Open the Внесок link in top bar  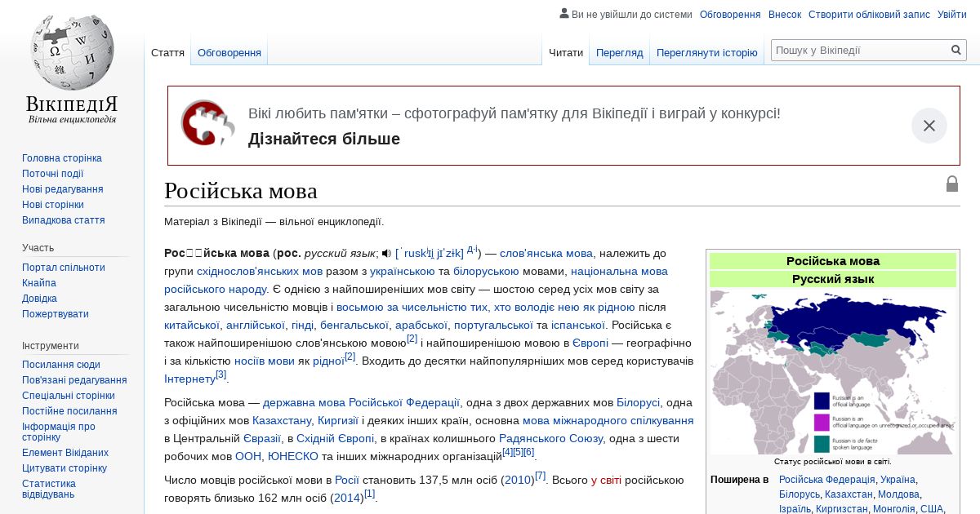tap(785, 15)
